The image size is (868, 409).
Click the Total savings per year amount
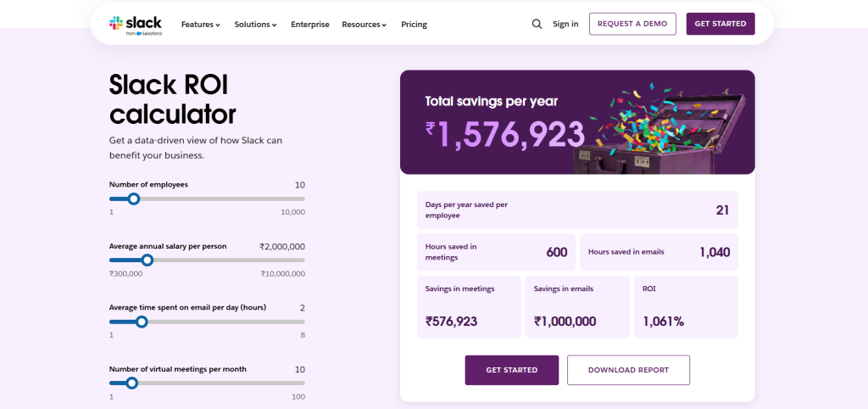point(505,135)
